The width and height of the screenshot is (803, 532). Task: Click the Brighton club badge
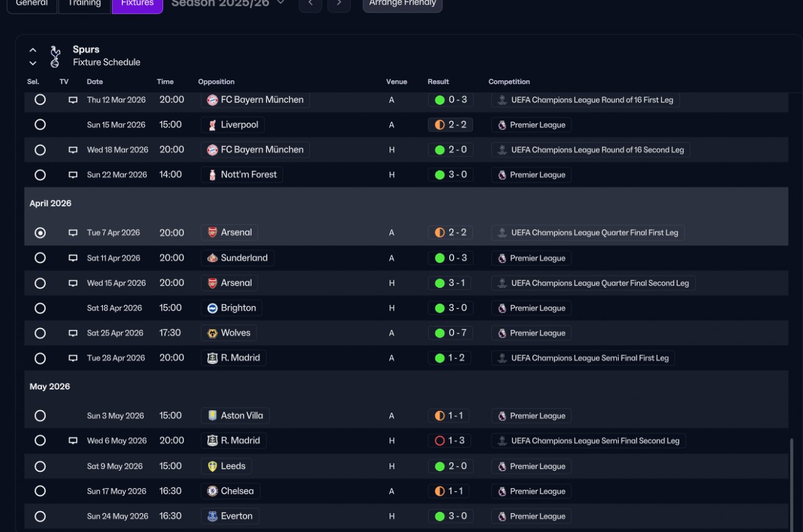coord(213,308)
